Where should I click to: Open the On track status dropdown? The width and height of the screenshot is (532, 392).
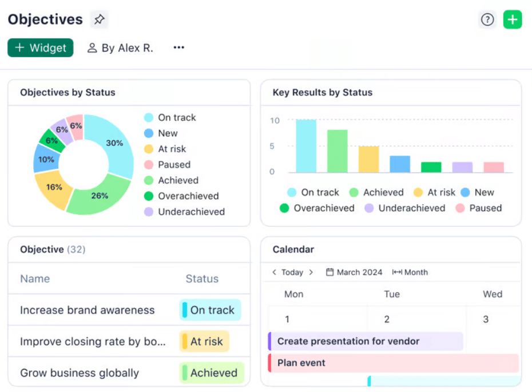coord(210,310)
